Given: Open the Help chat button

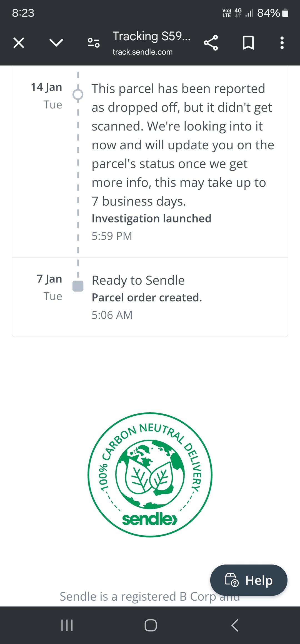Looking at the screenshot, I should [249, 580].
